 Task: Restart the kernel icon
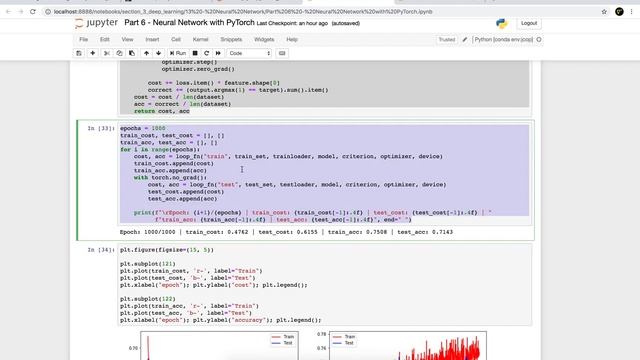[207, 53]
